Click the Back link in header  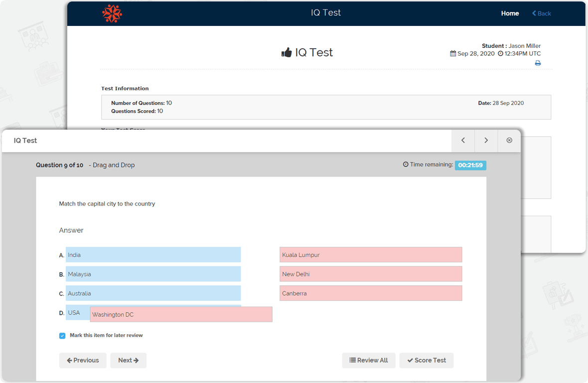542,13
